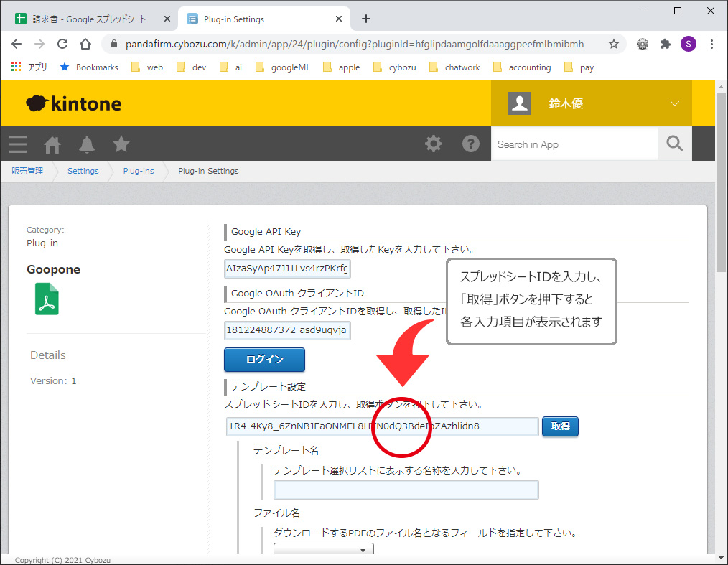Go to kintone portal home icon
The image size is (728, 565).
52,144
